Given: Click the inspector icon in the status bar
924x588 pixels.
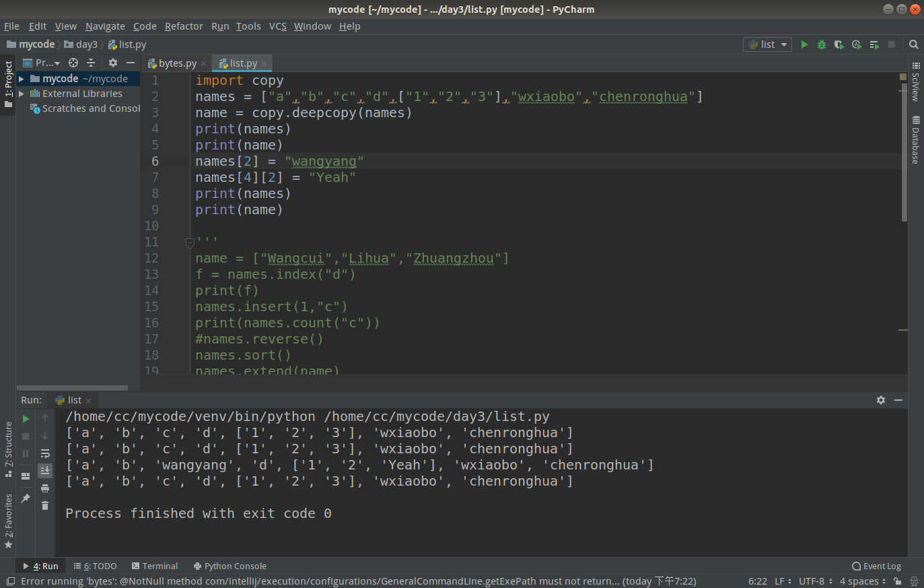Looking at the screenshot, I should (914, 581).
